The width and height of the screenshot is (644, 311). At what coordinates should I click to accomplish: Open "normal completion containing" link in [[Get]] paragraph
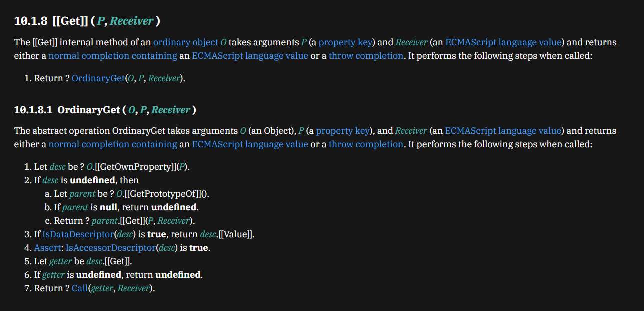(x=112, y=56)
